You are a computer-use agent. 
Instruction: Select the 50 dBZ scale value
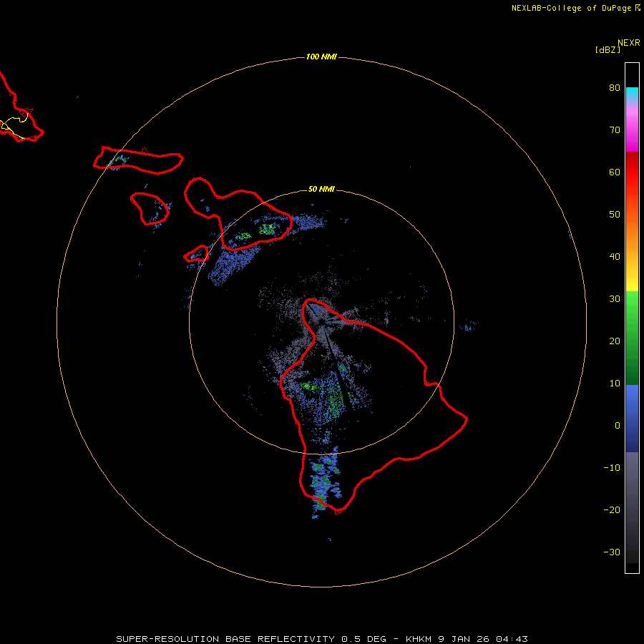point(615,215)
